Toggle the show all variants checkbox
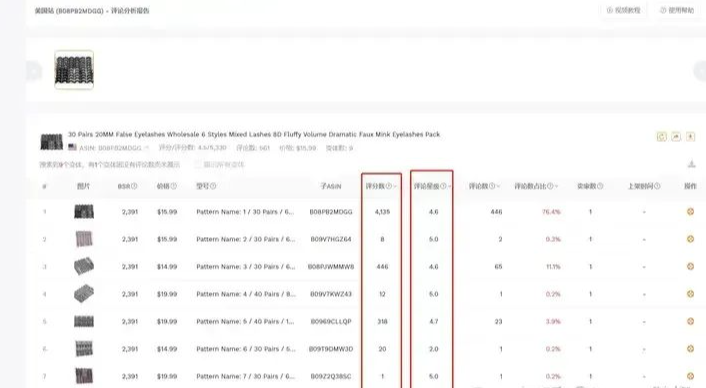 coord(198,165)
